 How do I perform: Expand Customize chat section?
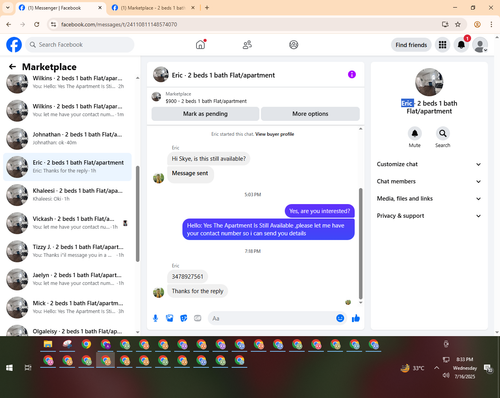pos(429,164)
